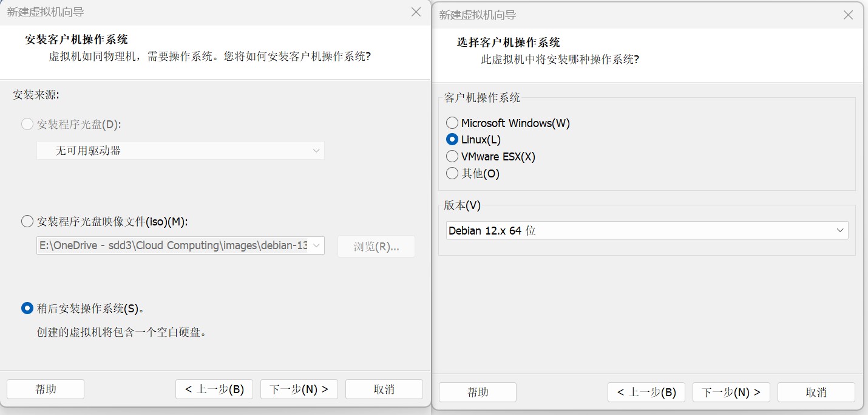Select 安装程序光盘映像文件(iso) install source
Image resolution: width=868 pixels, height=415 pixels.
[x=27, y=222]
